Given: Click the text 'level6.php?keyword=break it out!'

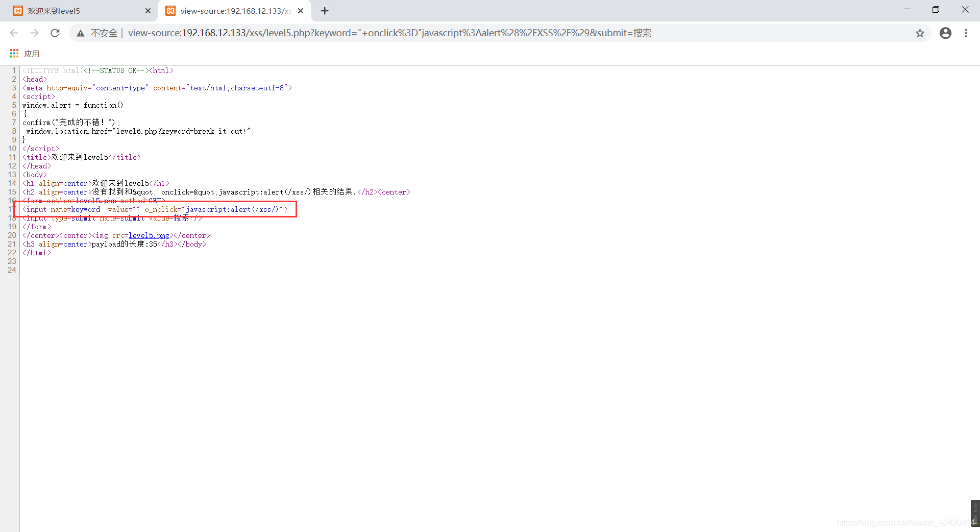Looking at the screenshot, I should tap(181, 132).
